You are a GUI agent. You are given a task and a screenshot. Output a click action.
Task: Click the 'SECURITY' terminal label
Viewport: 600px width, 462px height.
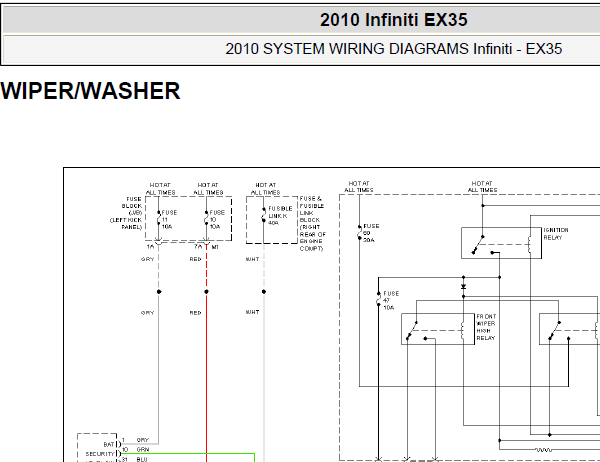point(100,454)
